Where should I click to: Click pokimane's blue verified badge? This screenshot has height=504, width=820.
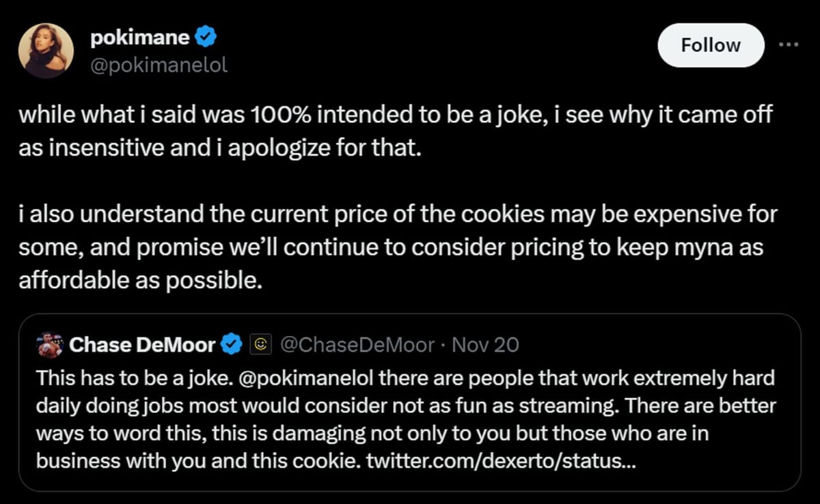[206, 37]
